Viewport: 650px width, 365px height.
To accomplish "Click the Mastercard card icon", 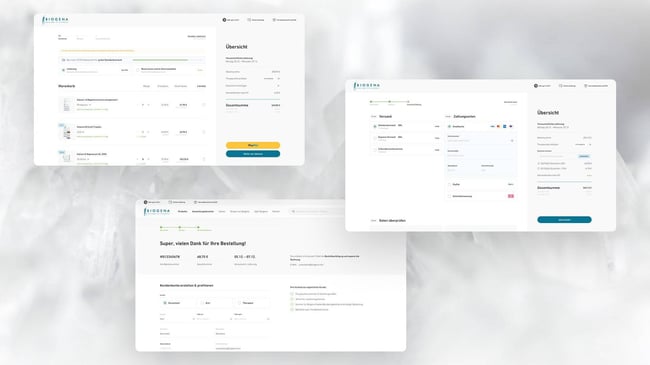I will pyautogui.click(x=498, y=127).
